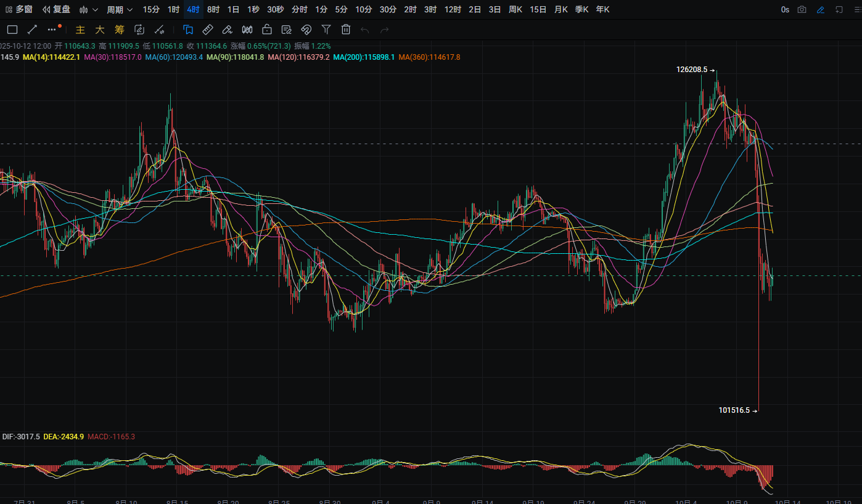This screenshot has height=504, width=862.
Task: Expand more drawing tools via three dots
Action: tap(52, 30)
